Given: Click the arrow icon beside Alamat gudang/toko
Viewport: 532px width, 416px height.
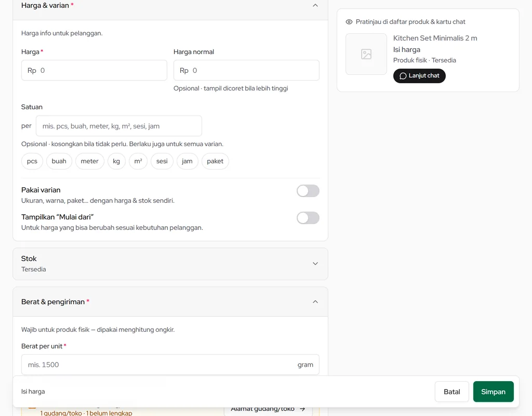Looking at the screenshot, I should [302, 409].
